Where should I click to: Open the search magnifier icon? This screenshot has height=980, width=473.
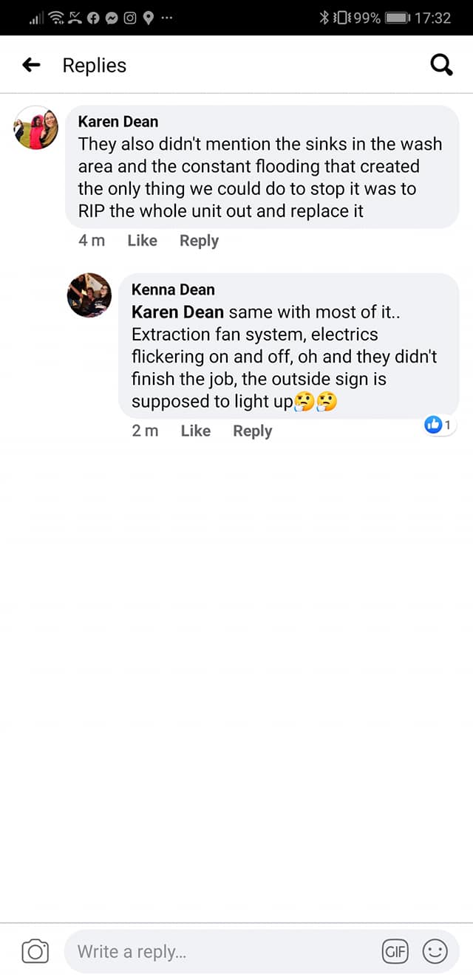441,66
